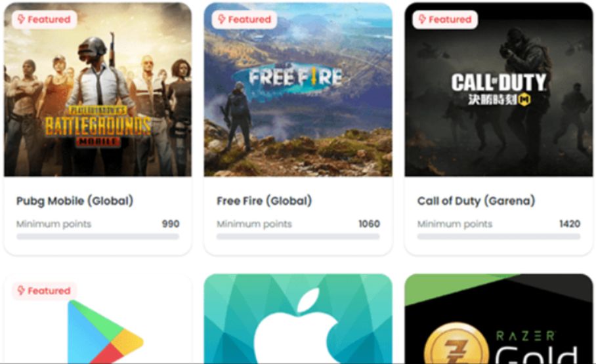Click the Featured badge on Free Fire card
This screenshot has width=596, height=364.
click(245, 20)
